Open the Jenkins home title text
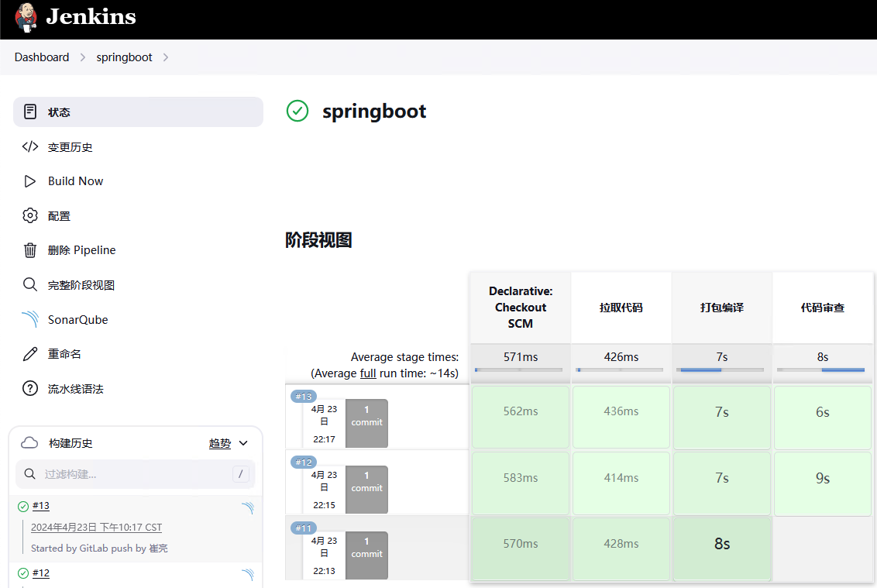 point(91,17)
